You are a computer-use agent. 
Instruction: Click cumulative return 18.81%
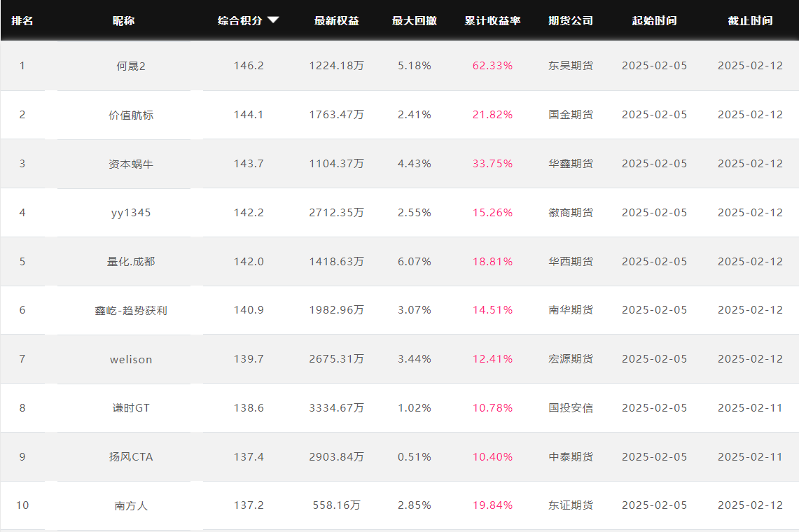coord(493,261)
